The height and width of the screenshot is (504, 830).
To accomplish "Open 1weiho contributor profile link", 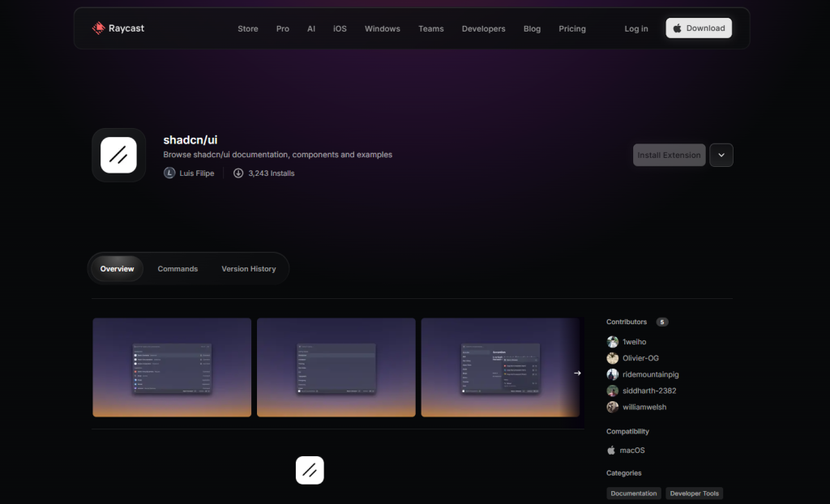I will click(x=634, y=342).
